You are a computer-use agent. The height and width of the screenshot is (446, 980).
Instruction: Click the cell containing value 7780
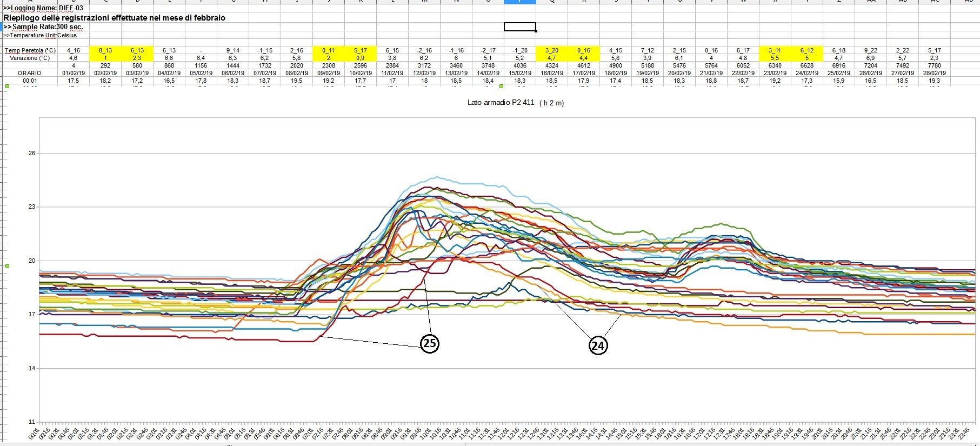pos(934,65)
